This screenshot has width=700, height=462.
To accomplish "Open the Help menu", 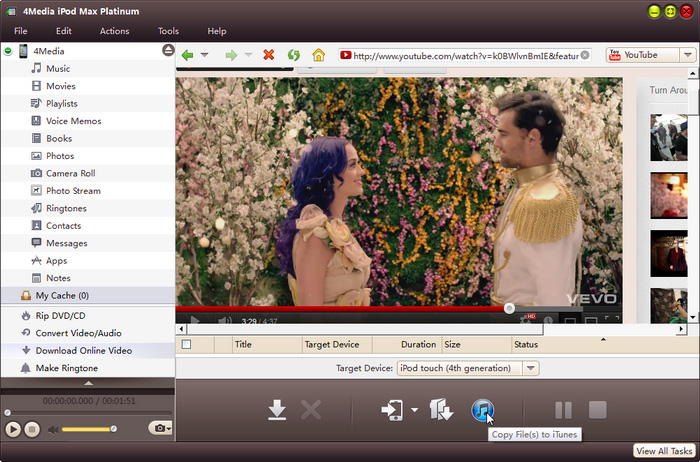I will (217, 31).
